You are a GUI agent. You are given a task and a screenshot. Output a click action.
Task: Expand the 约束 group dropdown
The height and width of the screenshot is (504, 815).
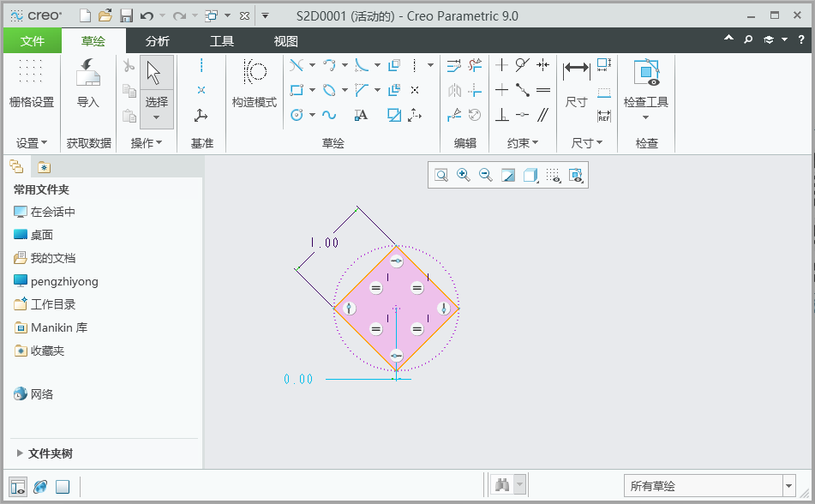tap(523, 143)
